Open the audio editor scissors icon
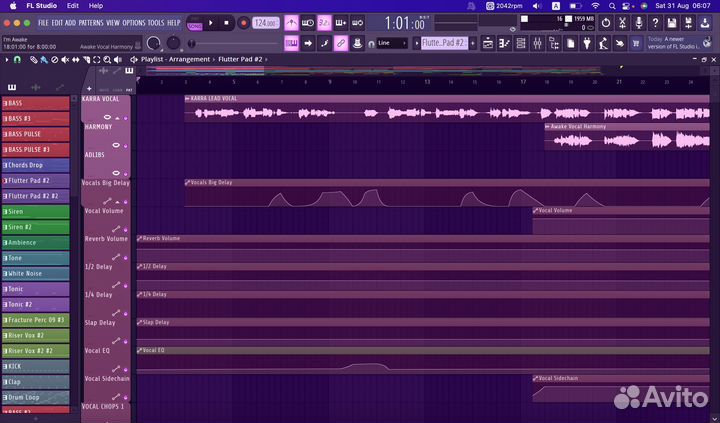This screenshot has height=423, width=720. click(x=622, y=23)
